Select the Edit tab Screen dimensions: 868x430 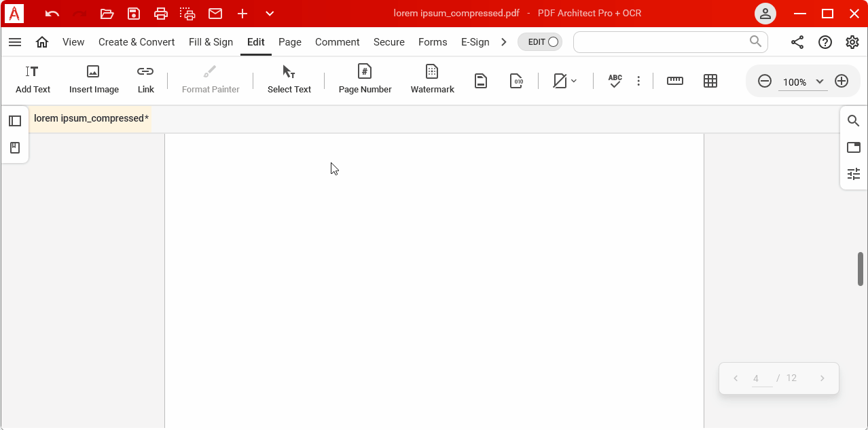point(256,42)
